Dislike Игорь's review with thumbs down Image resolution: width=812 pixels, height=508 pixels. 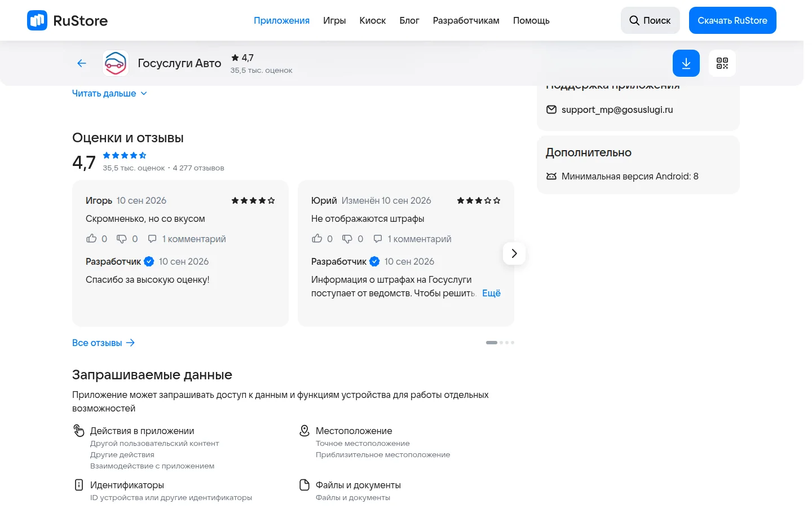point(122,239)
